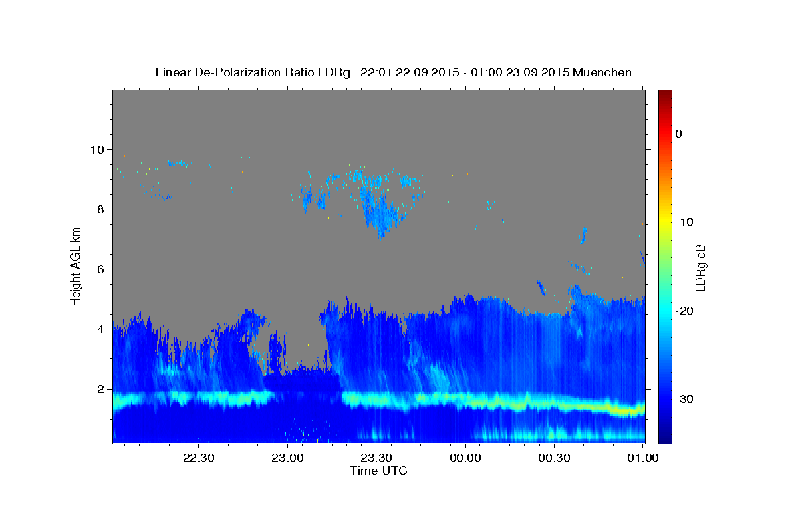Click the small cloud streak near 7 km at 00:40
Viewport: 798px width, 532px height.
[583, 235]
